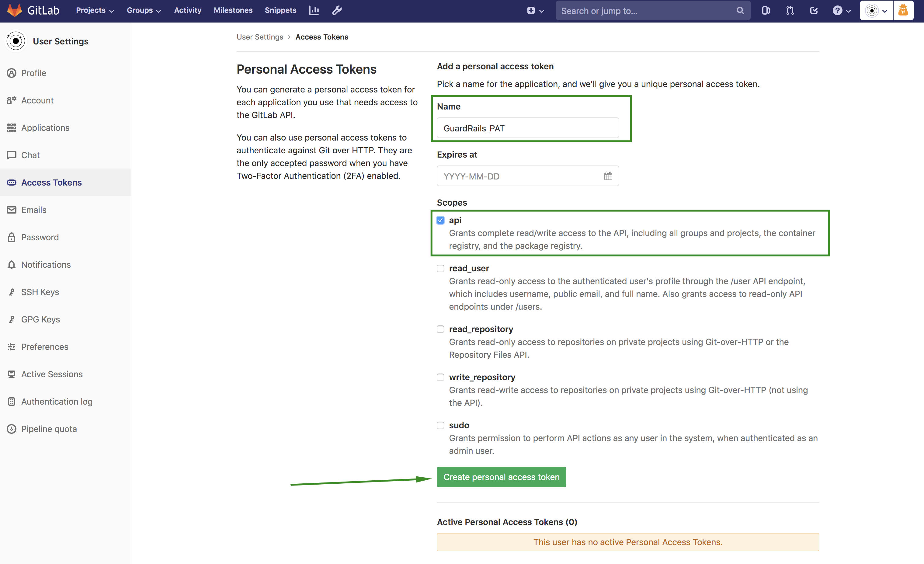Viewport: 924px width, 564px height.
Task: Click the Activity navigation icon
Action: 187,10
